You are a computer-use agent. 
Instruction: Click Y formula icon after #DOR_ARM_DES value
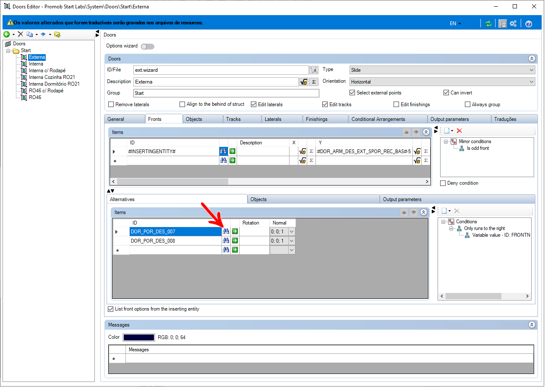pos(417,151)
